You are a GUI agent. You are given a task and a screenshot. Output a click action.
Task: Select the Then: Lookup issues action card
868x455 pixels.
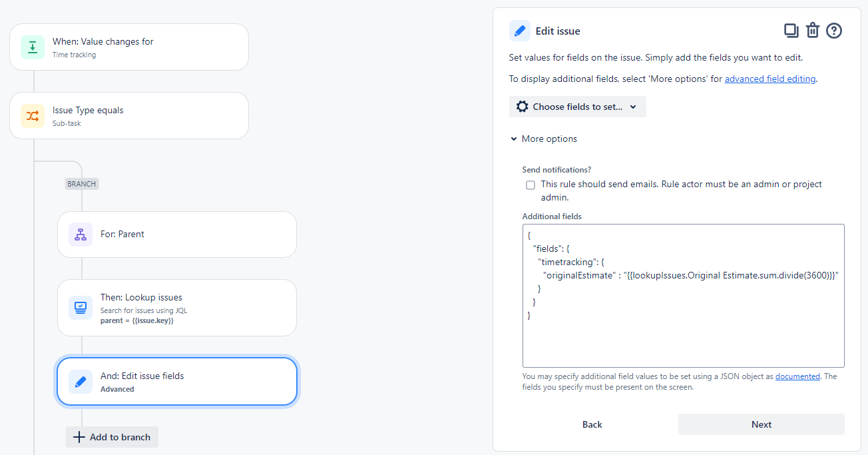click(x=177, y=308)
